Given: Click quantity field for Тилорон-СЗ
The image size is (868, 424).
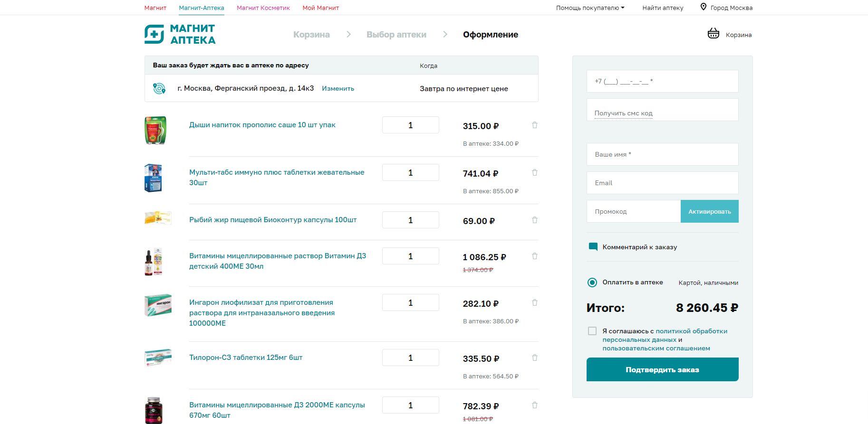Looking at the screenshot, I should coord(410,358).
